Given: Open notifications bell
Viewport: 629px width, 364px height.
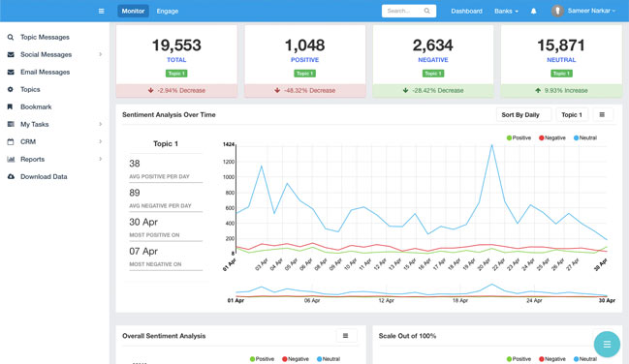Looking at the screenshot, I should point(533,11).
